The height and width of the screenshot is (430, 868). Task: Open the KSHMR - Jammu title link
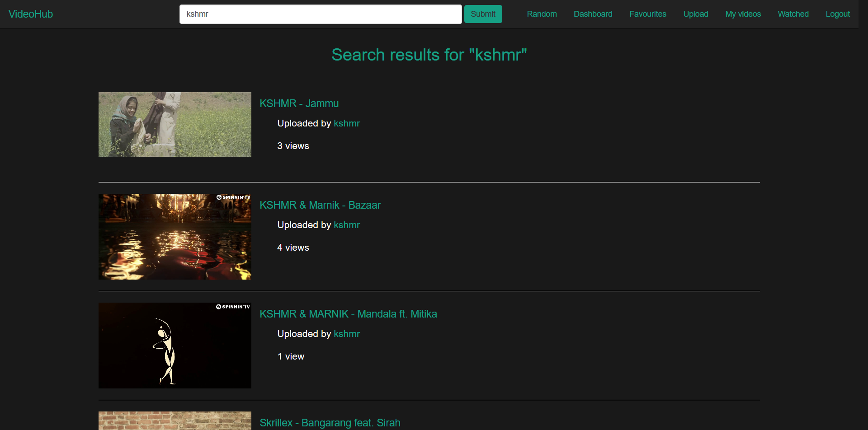[299, 103]
